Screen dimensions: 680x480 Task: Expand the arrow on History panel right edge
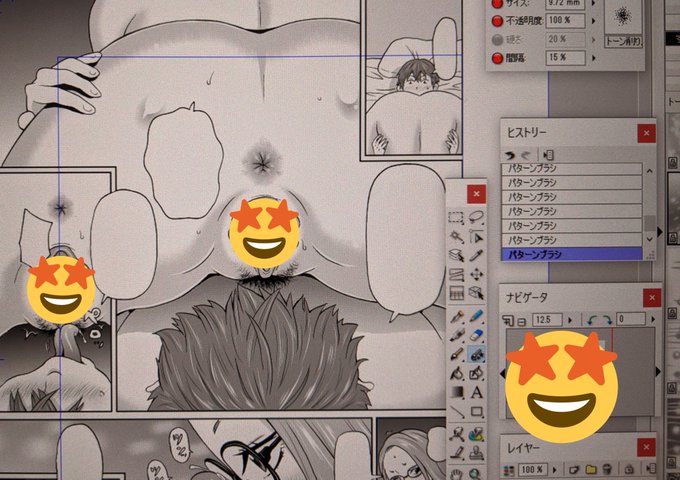(660, 232)
